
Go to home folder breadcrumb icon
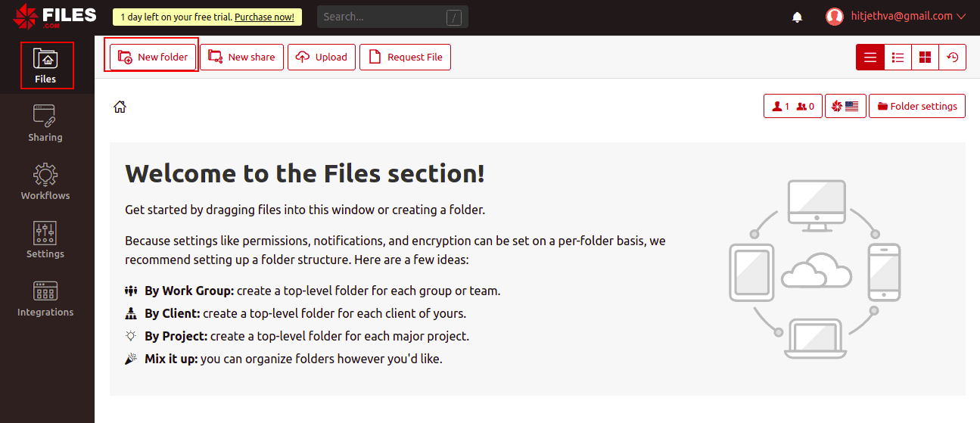coord(120,107)
